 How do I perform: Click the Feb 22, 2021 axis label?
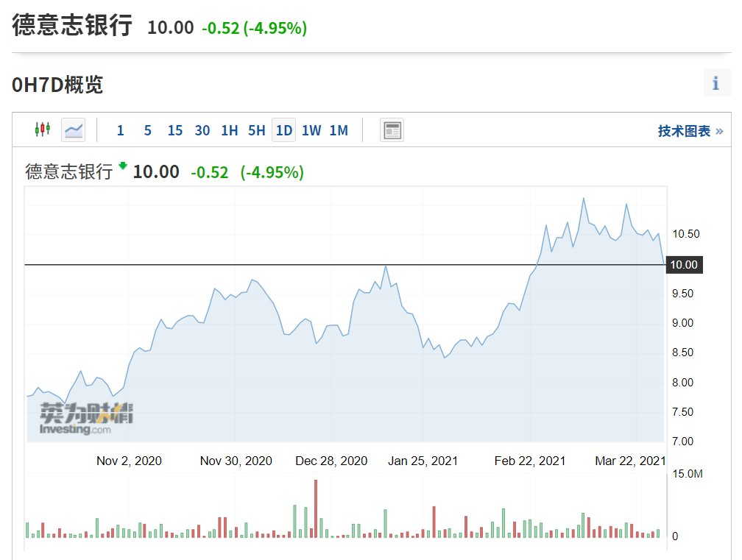(530, 461)
